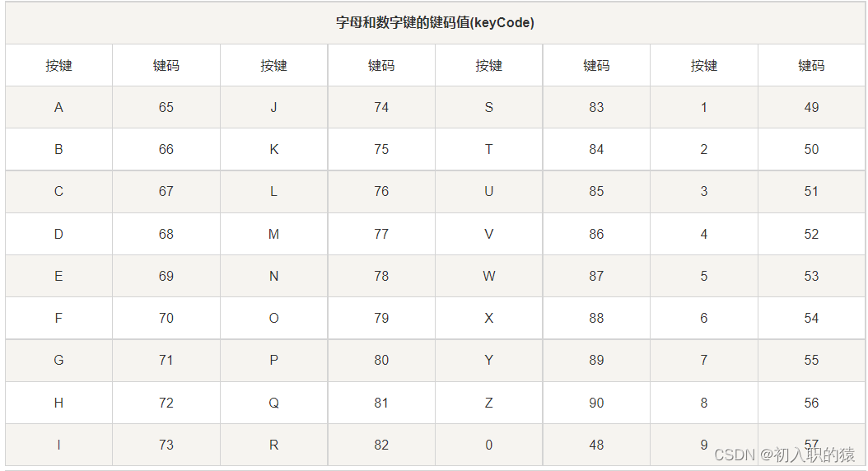Click the letter L cell
868x471 pixels.
pos(274,192)
